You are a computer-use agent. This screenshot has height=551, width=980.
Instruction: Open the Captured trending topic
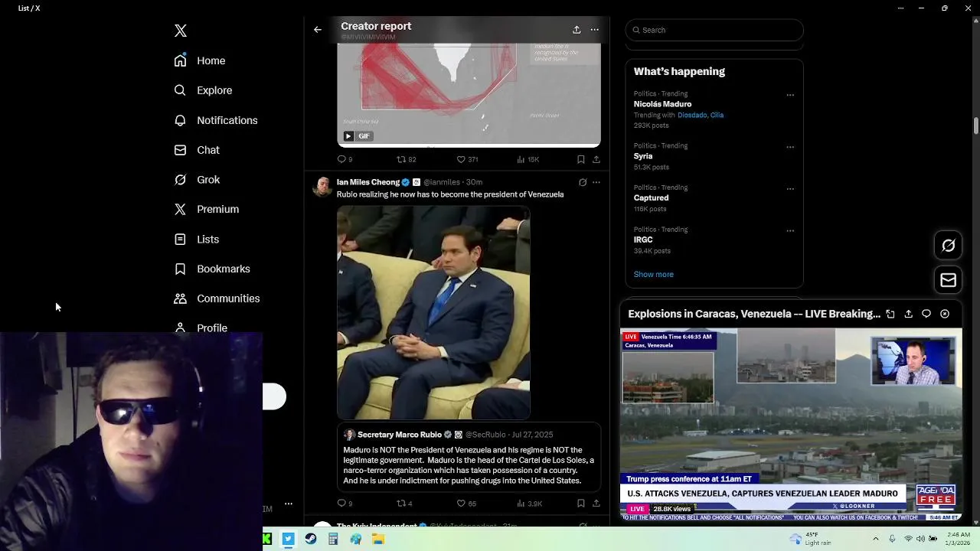coord(651,198)
